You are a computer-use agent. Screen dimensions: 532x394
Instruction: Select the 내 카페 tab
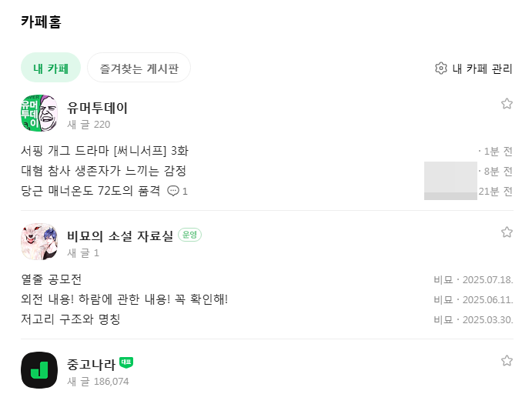pos(51,68)
